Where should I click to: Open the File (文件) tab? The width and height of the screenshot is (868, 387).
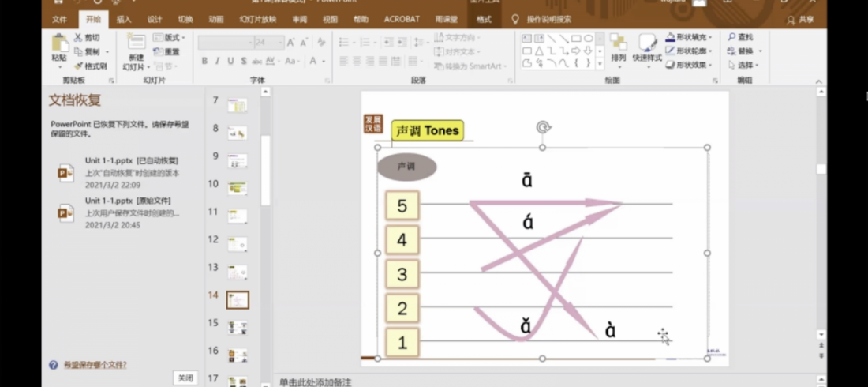pos(60,20)
